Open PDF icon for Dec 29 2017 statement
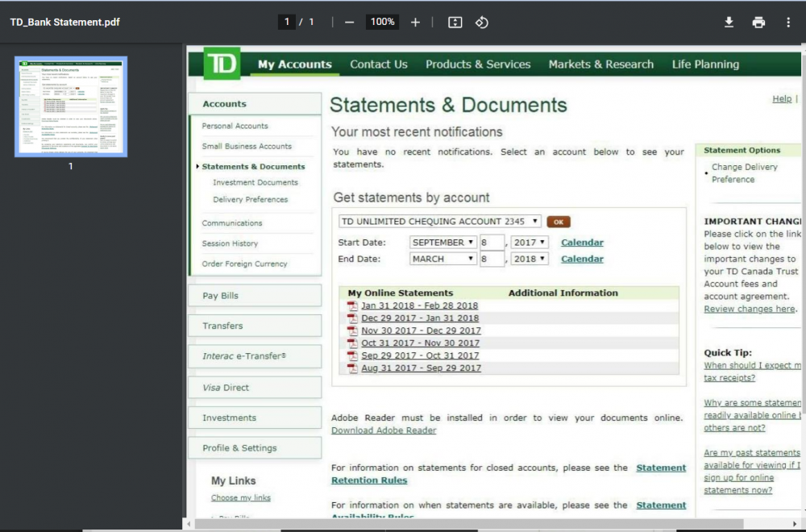This screenshot has height=532, width=806. coord(352,318)
